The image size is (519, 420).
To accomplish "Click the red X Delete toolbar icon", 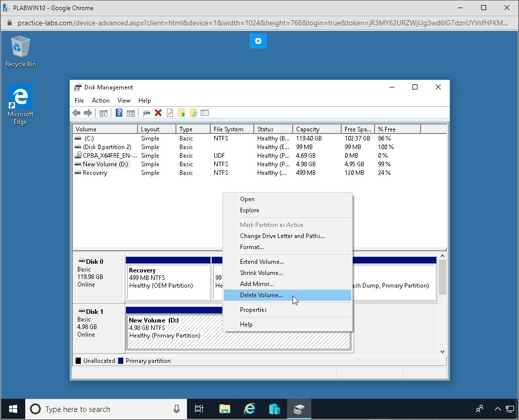I will tap(158, 113).
